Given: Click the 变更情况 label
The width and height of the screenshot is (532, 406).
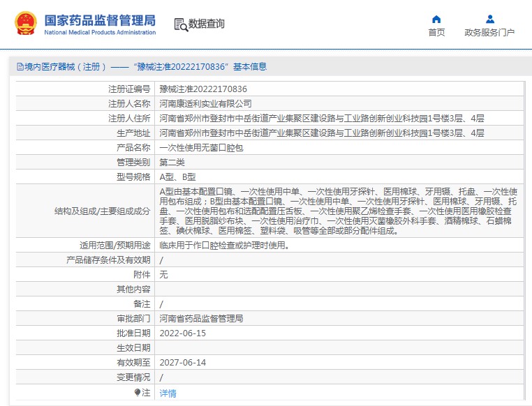Looking at the screenshot, I should click(x=133, y=377).
